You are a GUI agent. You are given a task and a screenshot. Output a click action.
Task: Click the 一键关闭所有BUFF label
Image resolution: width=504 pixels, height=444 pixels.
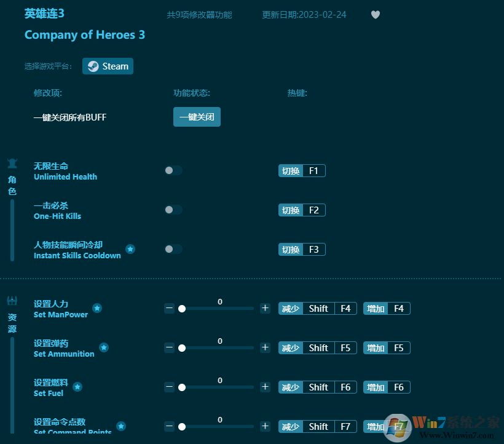(x=70, y=117)
